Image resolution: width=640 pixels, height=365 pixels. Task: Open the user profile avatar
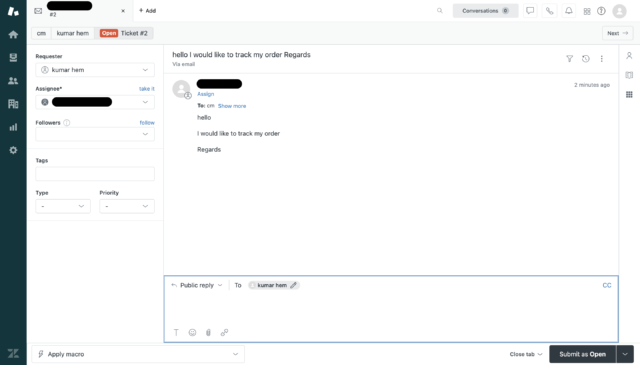(619, 11)
